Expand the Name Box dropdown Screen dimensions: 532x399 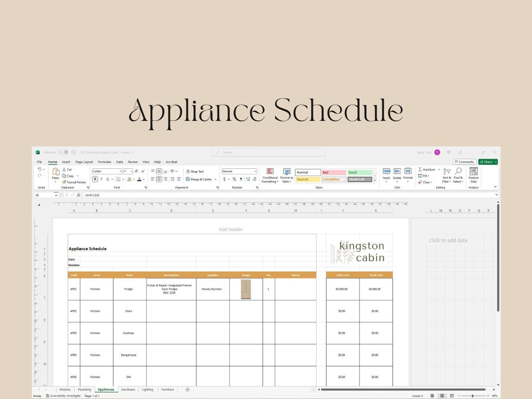(56, 195)
